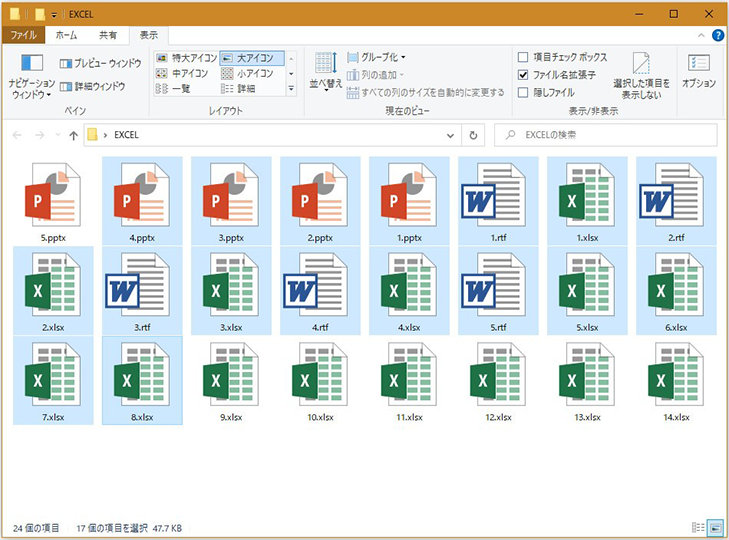Screen dimensions: 729x540
Task: Click the EXCELの検索 search box
Action: (x=605, y=135)
